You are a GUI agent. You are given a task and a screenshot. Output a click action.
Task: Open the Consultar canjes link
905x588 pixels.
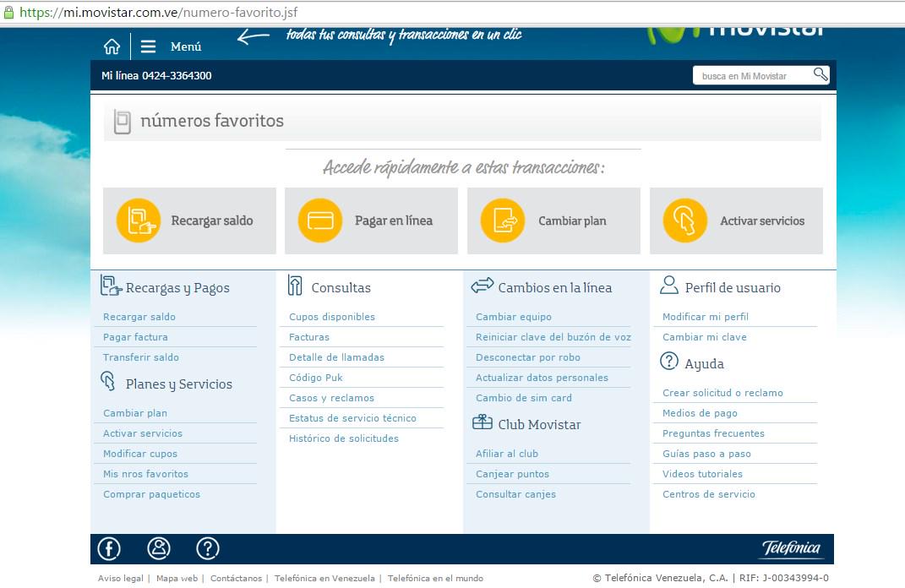pyautogui.click(x=516, y=494)
